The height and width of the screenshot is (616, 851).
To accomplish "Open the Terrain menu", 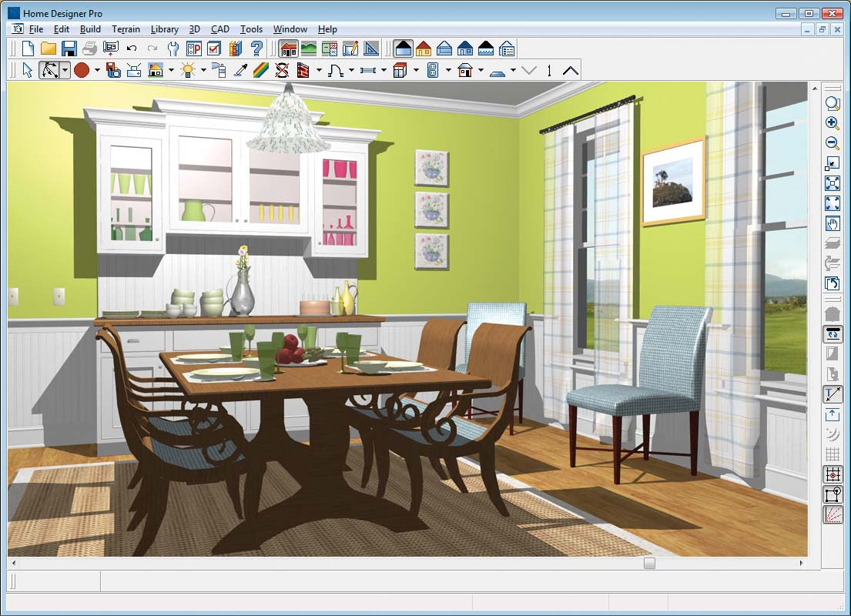I will 126,29.
